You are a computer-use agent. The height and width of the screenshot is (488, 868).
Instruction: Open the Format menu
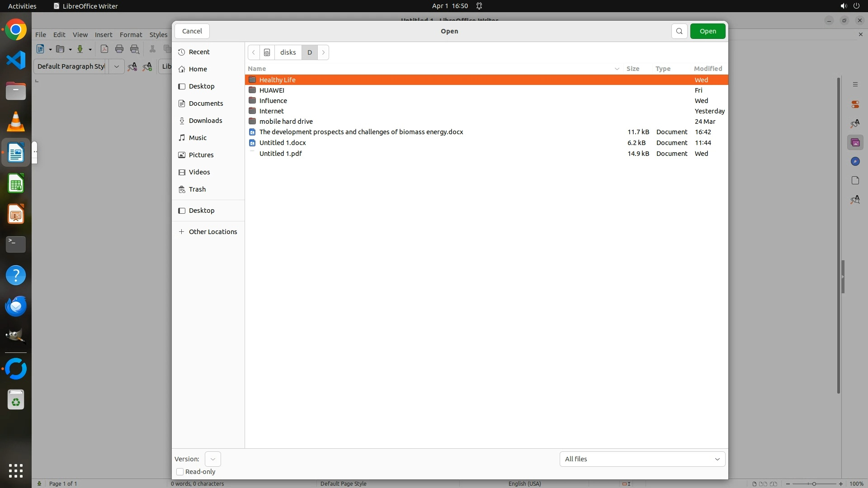point(131,35)
